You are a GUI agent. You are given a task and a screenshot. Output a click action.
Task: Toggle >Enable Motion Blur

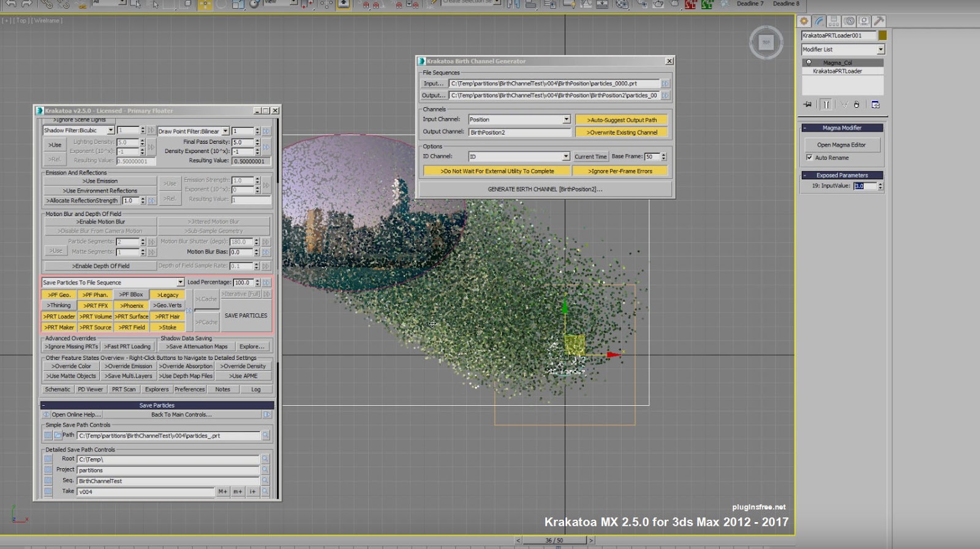click(100, 222)
